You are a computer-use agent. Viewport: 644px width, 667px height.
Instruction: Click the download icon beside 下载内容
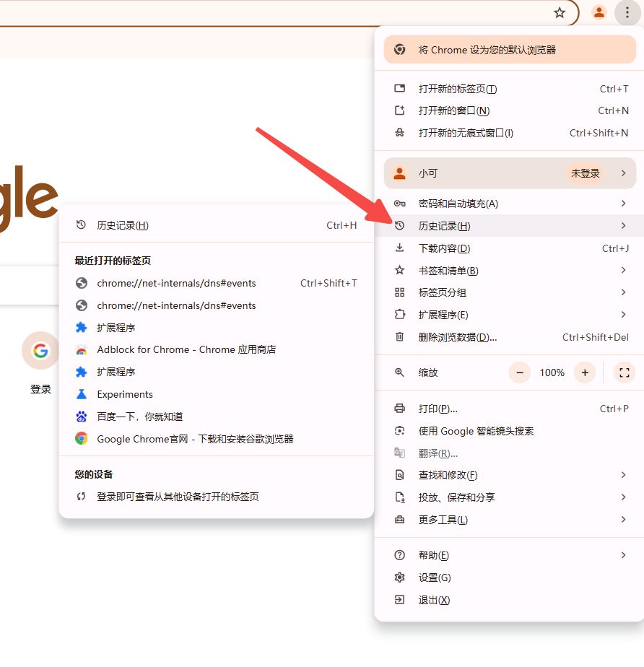399,248
